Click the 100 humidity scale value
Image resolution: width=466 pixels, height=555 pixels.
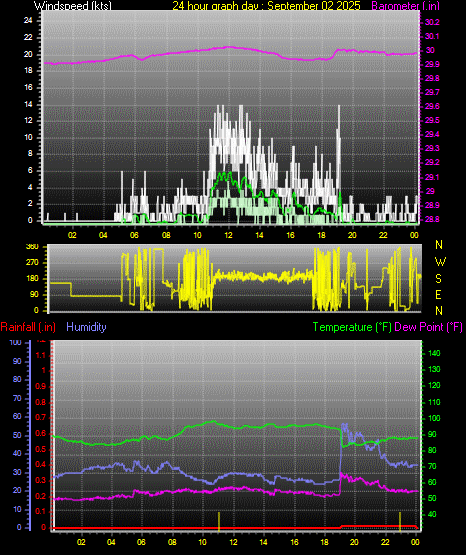pos(16,342)
